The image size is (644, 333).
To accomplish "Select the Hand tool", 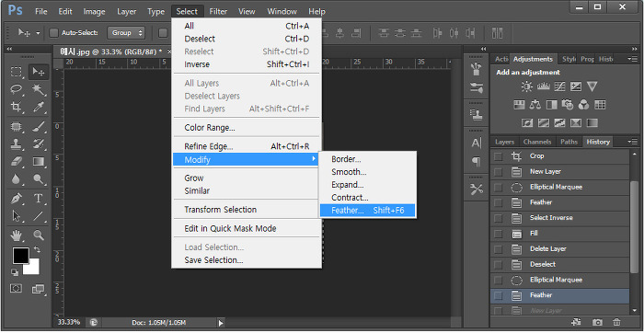I will point(16,235).
